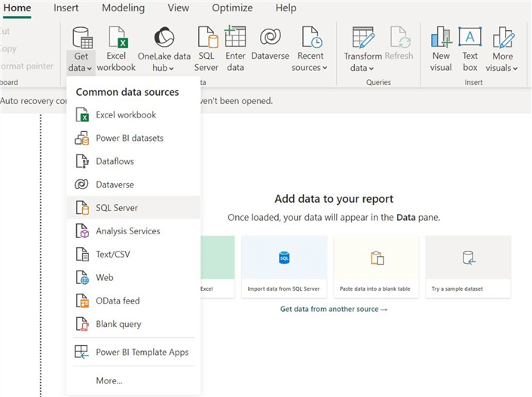Click the clipboard icon on the paste data card

(x=377, y=258)
